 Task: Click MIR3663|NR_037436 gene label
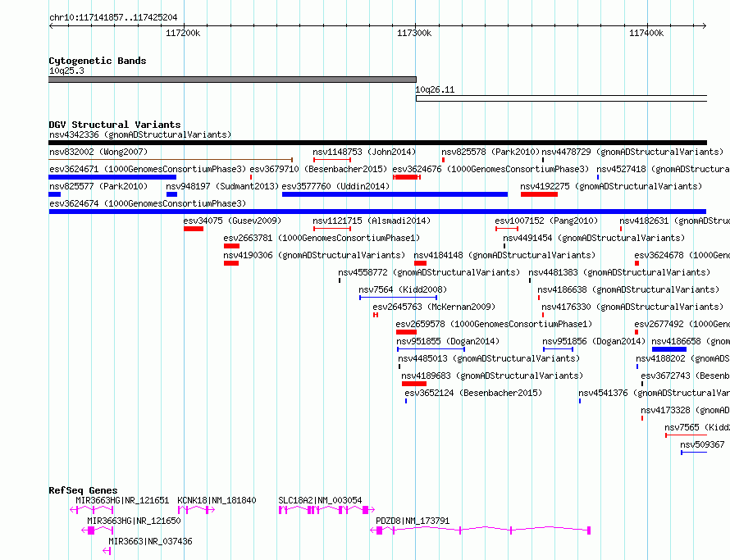(x=150, y=542)
